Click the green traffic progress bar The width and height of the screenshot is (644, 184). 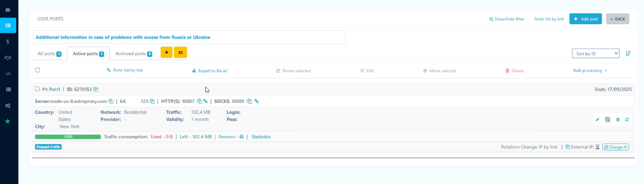(x=68, y=137)
